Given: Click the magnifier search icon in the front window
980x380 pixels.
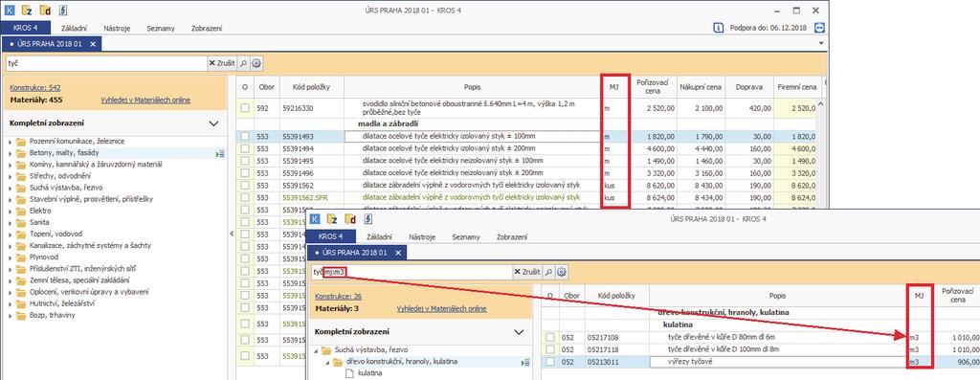Looking at the screenshot, I should [548, 272].
